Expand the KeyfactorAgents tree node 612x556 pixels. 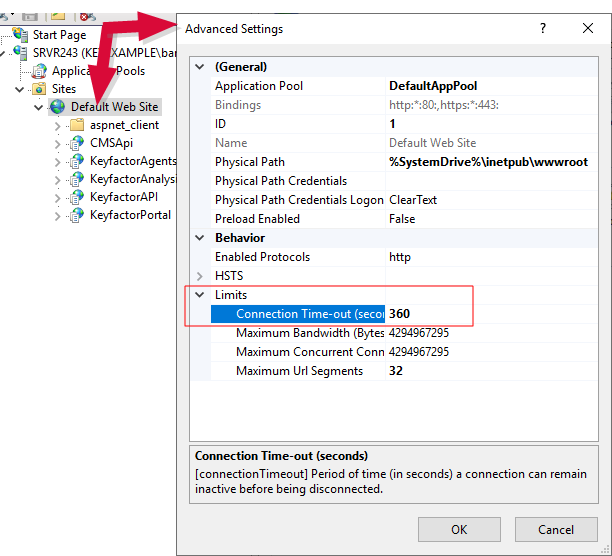[x=57, y=161]
